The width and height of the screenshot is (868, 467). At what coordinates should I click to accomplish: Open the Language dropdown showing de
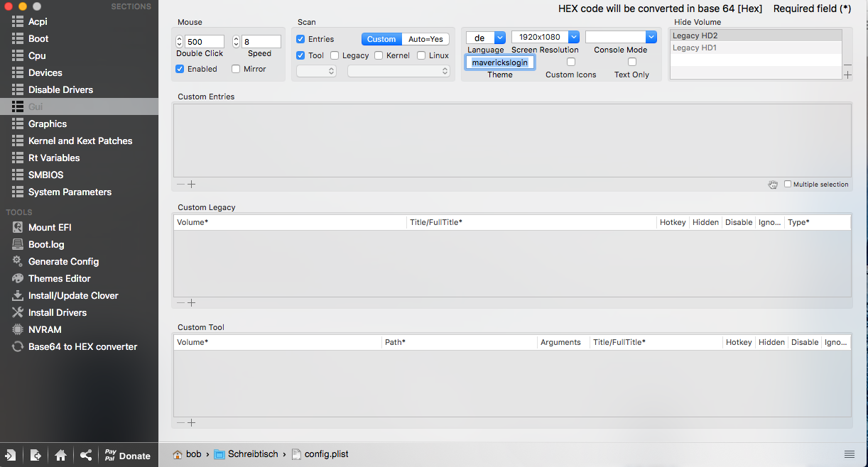point(486,37)
